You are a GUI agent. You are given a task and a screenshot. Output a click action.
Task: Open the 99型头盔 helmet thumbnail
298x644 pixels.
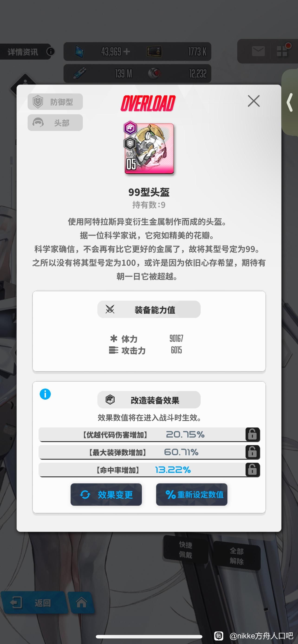coord(149,147)
